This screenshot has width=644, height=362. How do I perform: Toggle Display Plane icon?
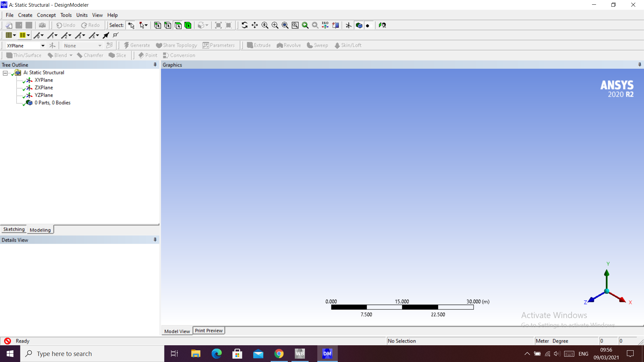[348, 25]
